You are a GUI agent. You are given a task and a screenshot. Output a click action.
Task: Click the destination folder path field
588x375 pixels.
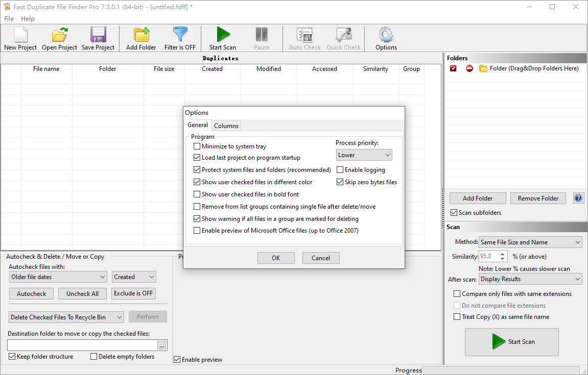(x=82, y=345)
